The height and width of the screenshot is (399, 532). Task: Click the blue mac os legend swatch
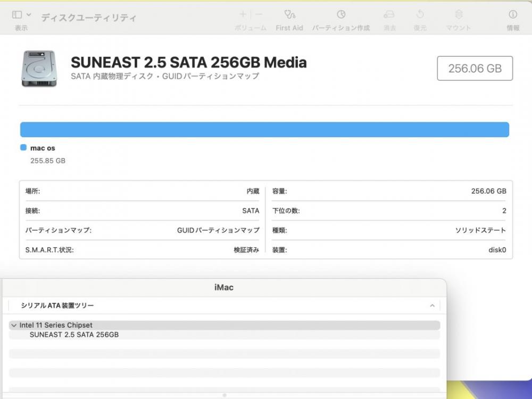(23, 147)
